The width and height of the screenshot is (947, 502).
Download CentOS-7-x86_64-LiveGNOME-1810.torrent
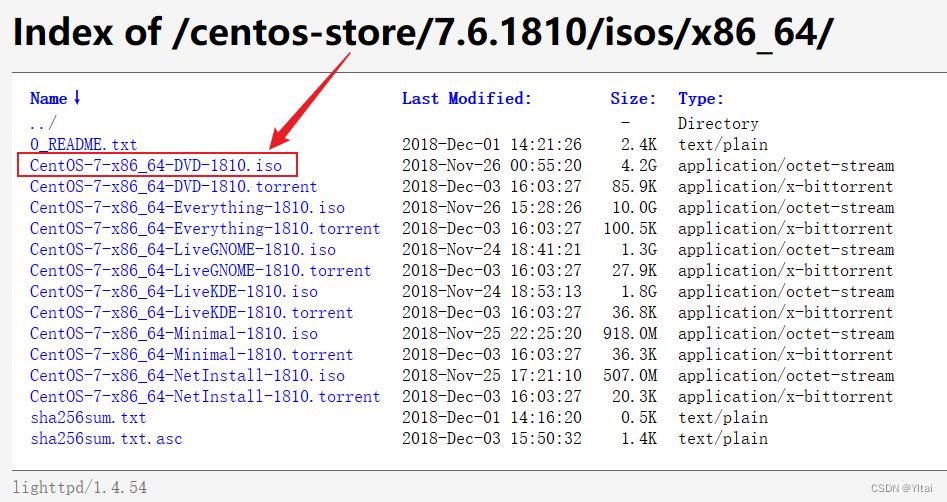coord(201,271)
